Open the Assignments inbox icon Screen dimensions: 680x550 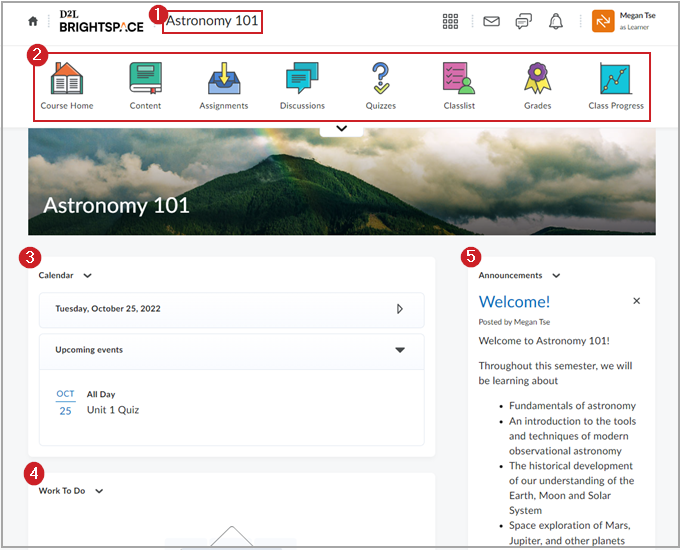[224, 78]
